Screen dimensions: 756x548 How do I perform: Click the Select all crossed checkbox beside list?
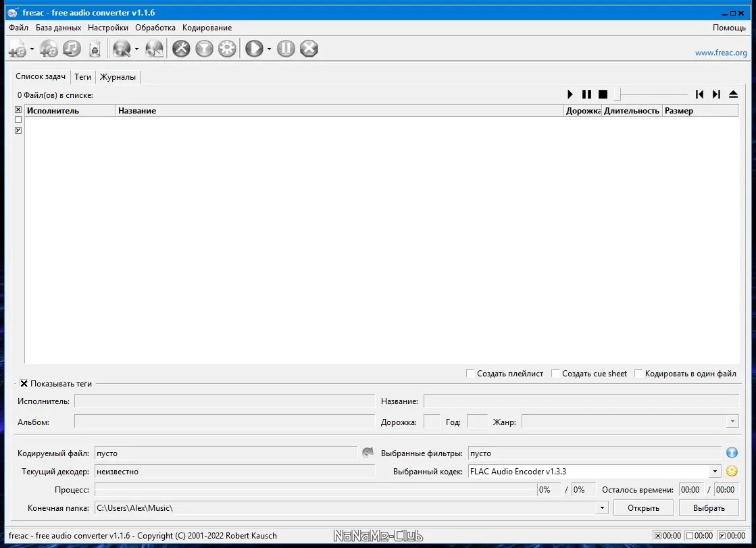[x=18, y=109]
